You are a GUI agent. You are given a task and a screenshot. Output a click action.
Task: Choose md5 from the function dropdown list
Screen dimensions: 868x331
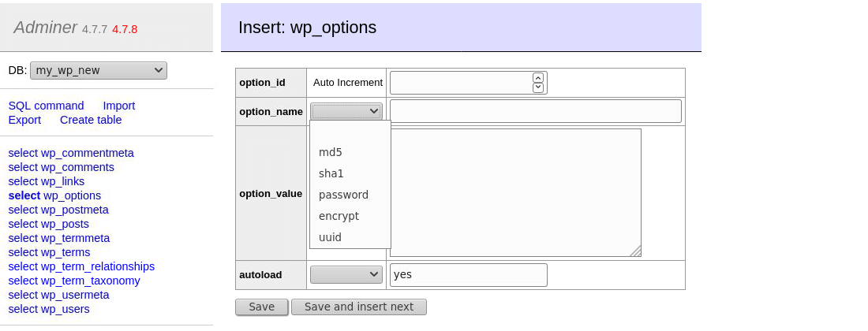(x=331, y=152)
